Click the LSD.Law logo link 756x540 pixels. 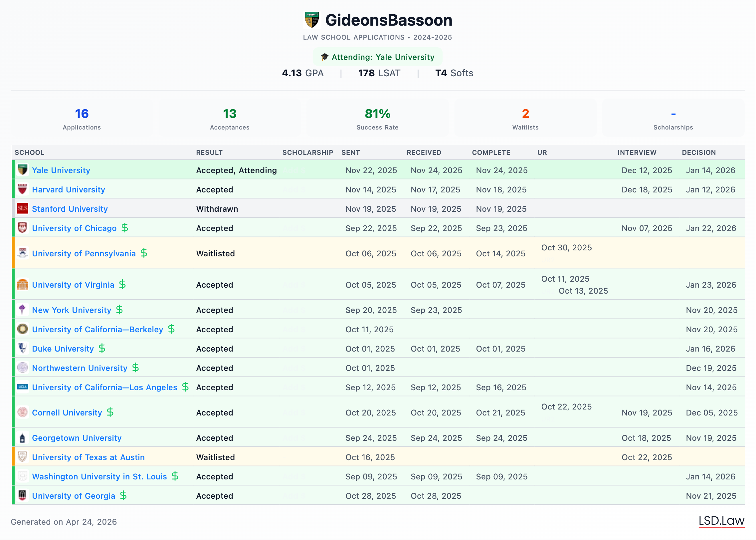[x=721, y=521]
